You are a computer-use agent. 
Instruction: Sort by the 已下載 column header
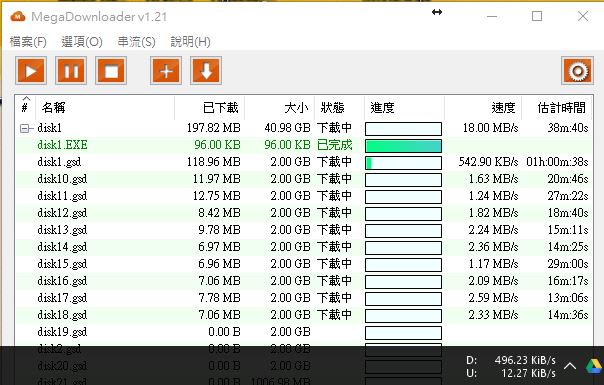tap(210, 107)
